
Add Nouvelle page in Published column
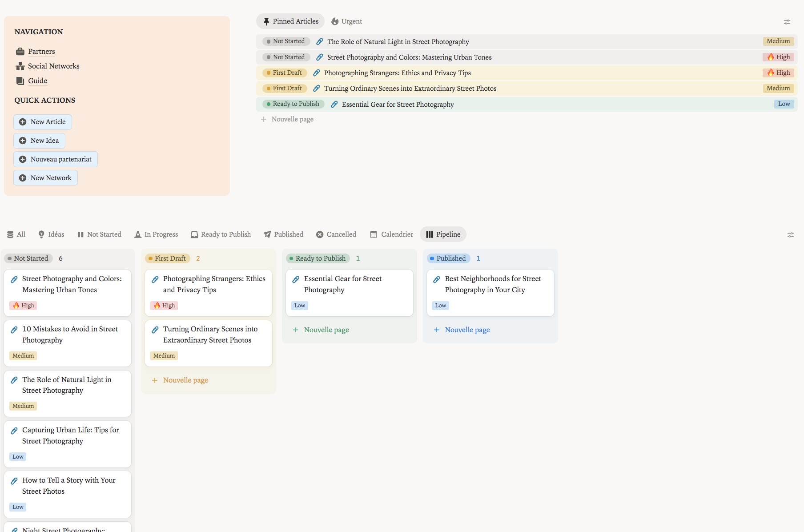[462, 330]
